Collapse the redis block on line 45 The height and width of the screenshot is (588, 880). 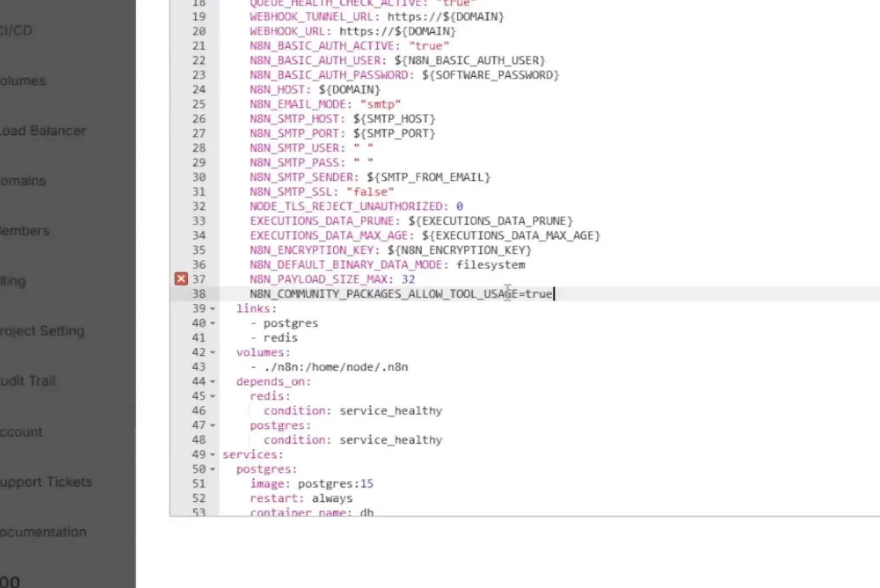[213, 396]
